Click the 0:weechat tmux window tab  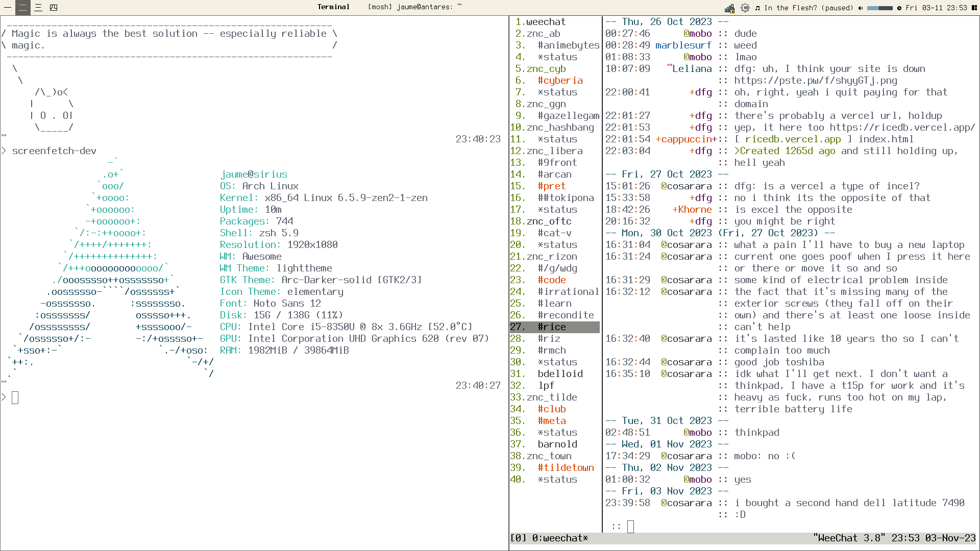click(x=559, y=538)
